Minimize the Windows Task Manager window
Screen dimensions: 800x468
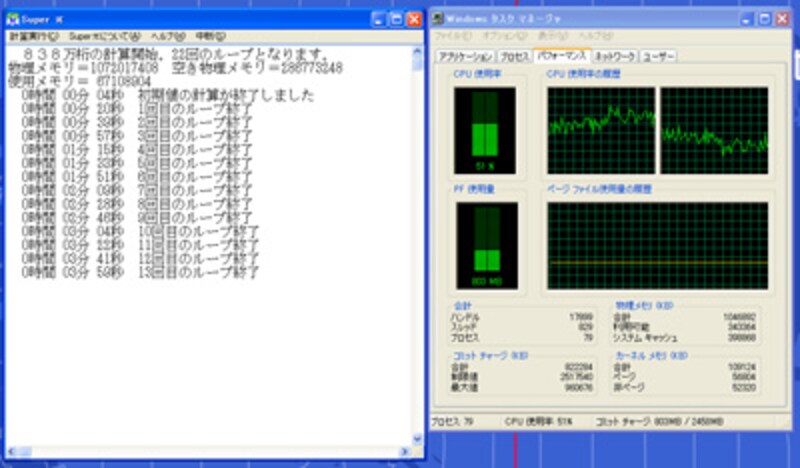click(747, 19)
